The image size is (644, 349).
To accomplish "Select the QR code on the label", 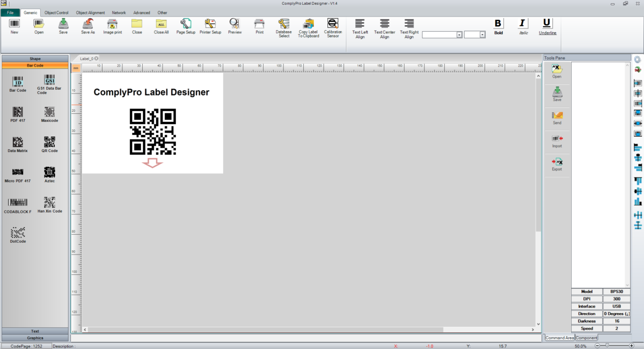I will tap(153, 132).
